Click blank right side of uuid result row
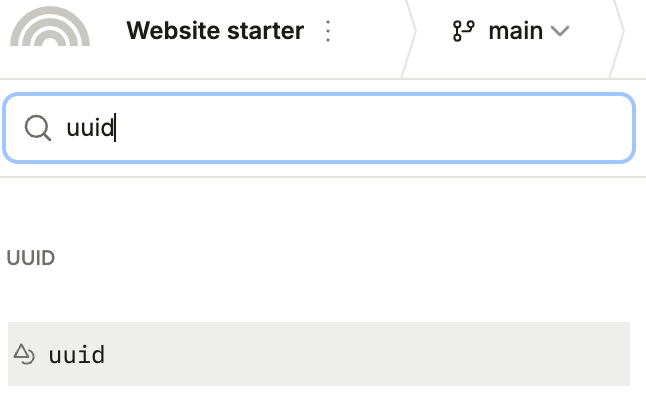 500,354
